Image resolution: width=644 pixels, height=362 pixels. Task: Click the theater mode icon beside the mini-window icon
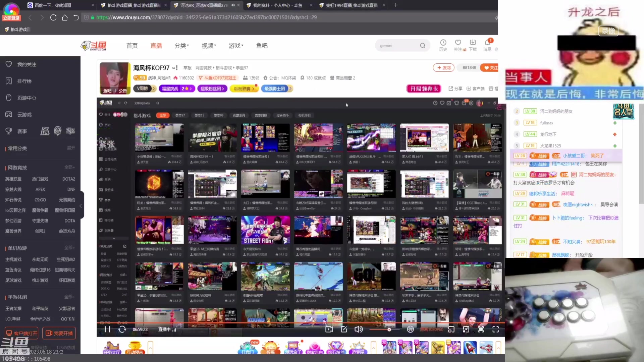pos(466,329)
